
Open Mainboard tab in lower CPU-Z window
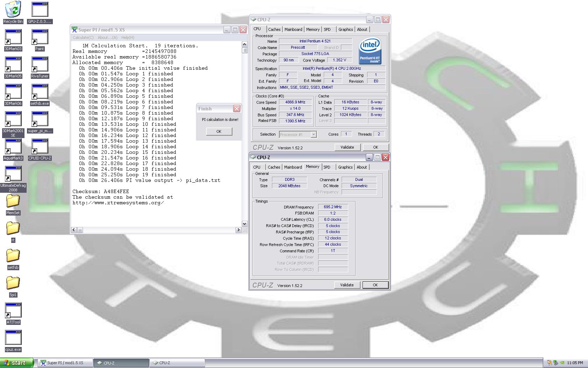(293, 167)
